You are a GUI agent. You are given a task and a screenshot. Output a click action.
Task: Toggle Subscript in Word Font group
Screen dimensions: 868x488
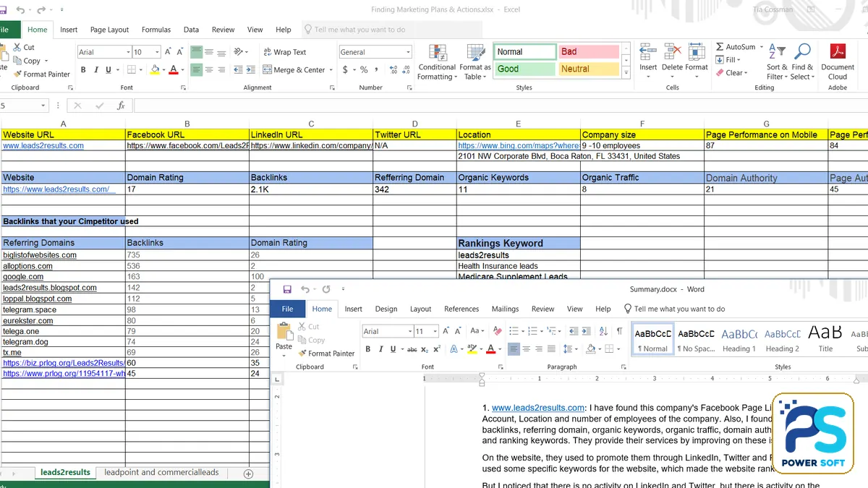(x=426, y=349)
